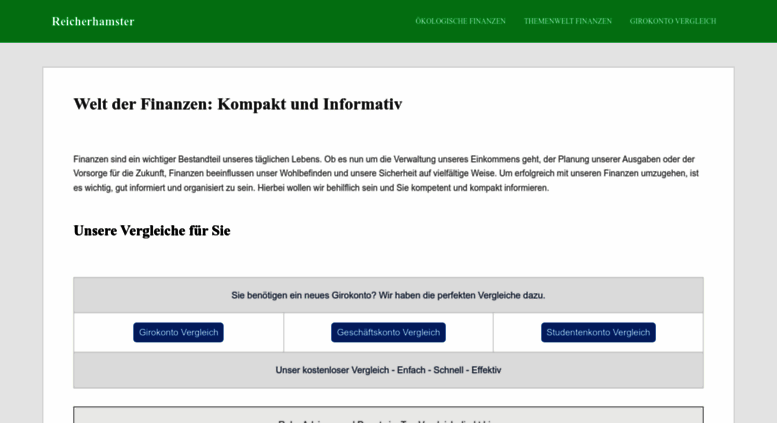Image resolution: width=777 pixels, height=423 pixels.
Task: Click the blue Girokonto Vergleich button
Action: (178, 332)
